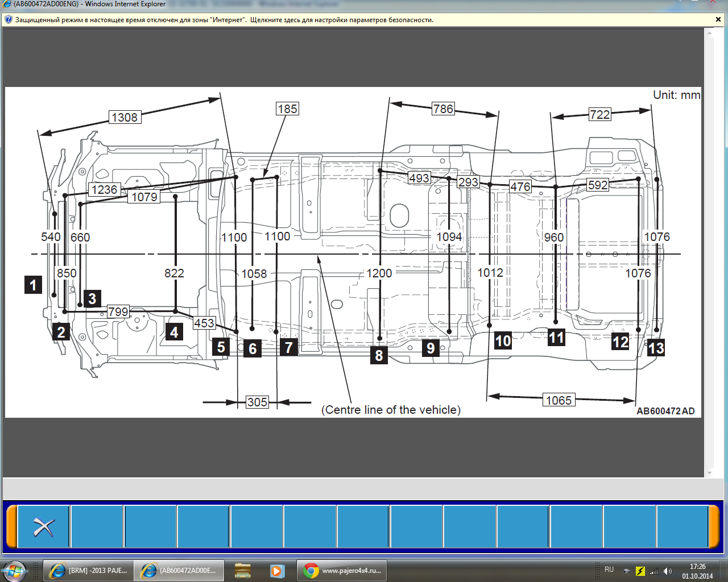Open the Windows Start menu
This screenshot has height=582, width=728.
click(14, 570)
